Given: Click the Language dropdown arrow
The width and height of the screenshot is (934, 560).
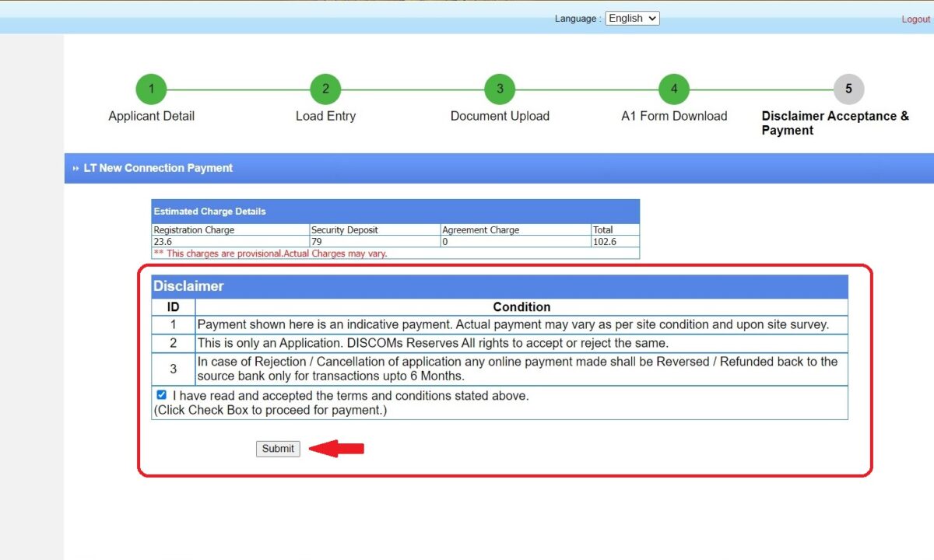Looking at the screenshot, I should 651,18.
